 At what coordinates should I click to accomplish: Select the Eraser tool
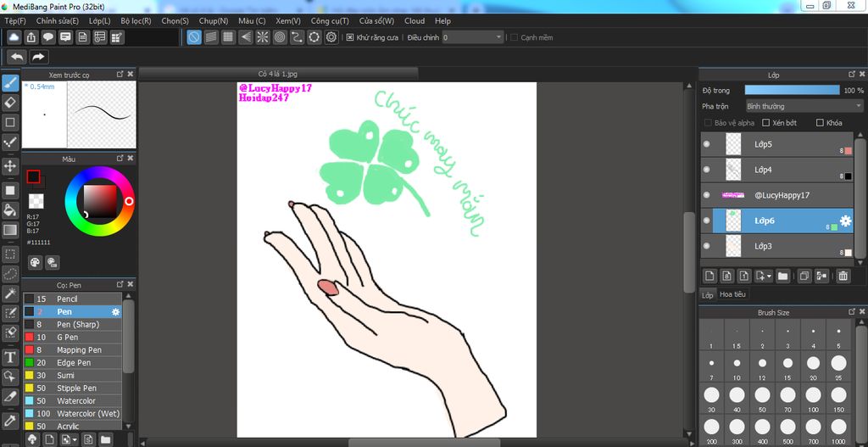(x=10, y=102)
